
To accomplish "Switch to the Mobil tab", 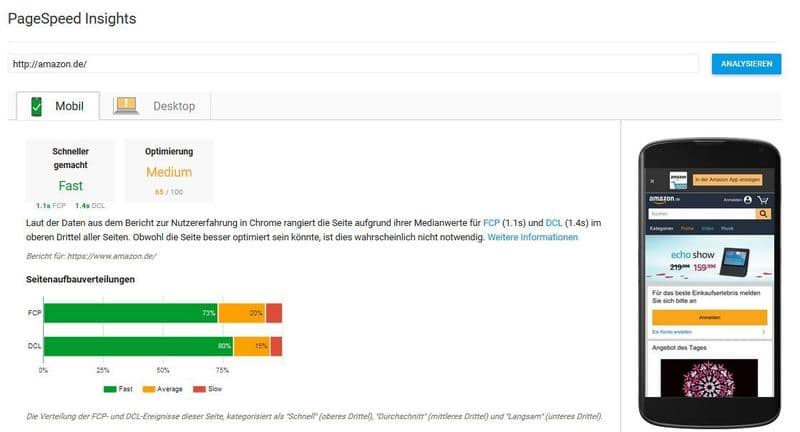I will pyautogui.click(x=58, y=106).
